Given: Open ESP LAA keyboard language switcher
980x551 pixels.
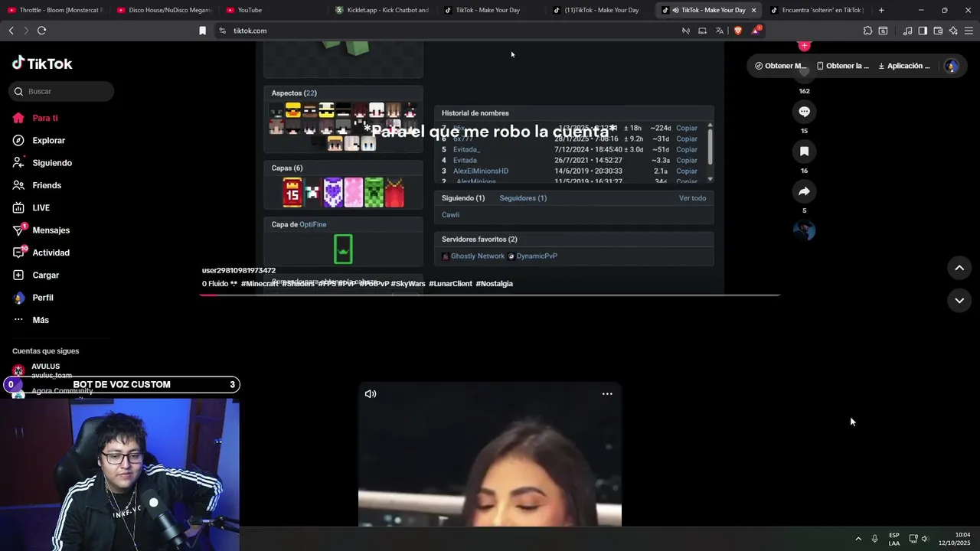Looking at the screenshot, I should tap(894, 539).
